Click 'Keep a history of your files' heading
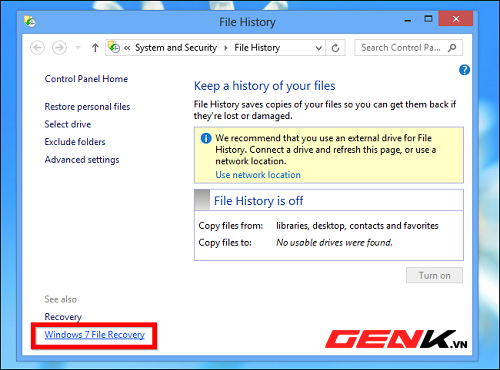Screen dimensions: 500x370 (x=265, y=86)
